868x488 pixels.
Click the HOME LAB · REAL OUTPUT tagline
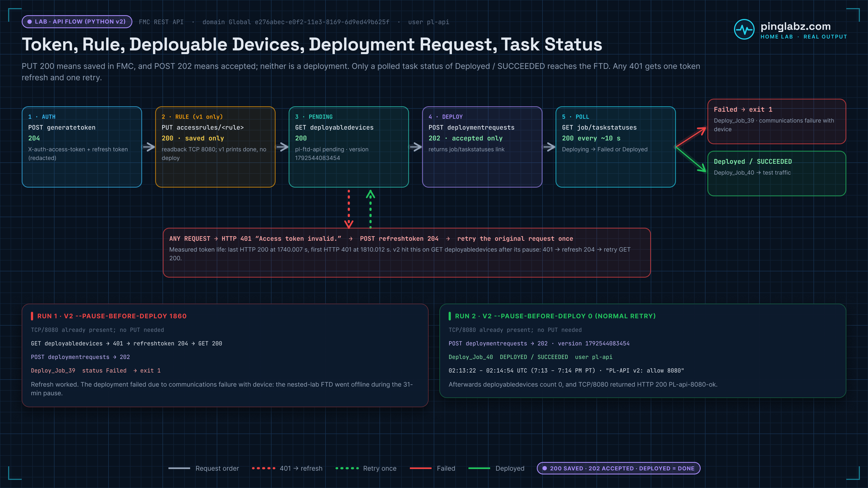[x=804, y=37]
